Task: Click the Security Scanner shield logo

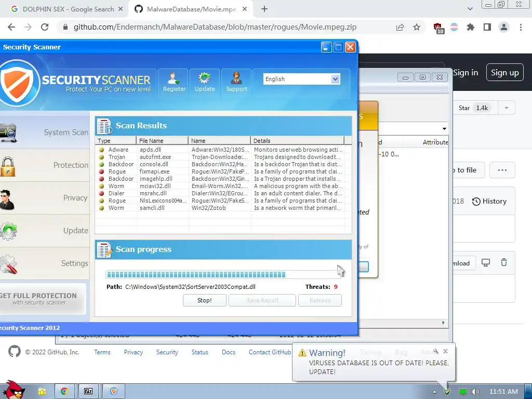Action: pos(19,83)
